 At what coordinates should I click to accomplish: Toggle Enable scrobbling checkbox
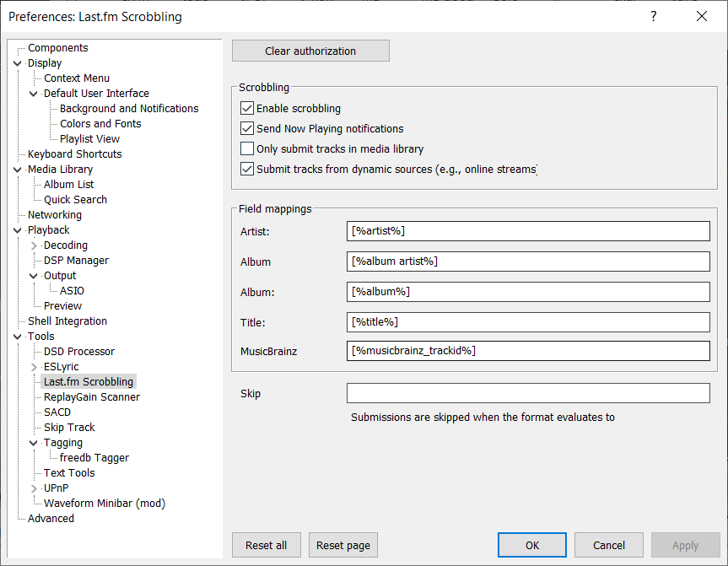pyautogui.click(x=247, y=108)
